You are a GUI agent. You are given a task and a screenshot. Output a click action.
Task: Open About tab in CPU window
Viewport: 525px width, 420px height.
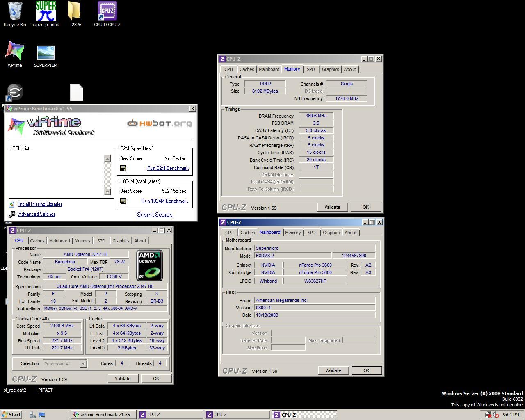click(140, 241)
